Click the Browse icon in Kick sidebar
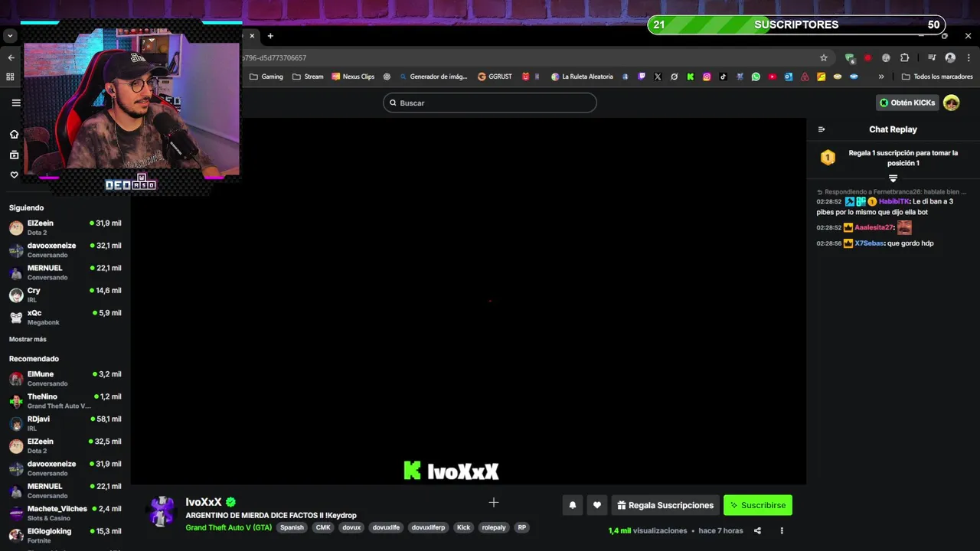The width and height of the screenshot is (980, 551). click(x=14, y=155)
